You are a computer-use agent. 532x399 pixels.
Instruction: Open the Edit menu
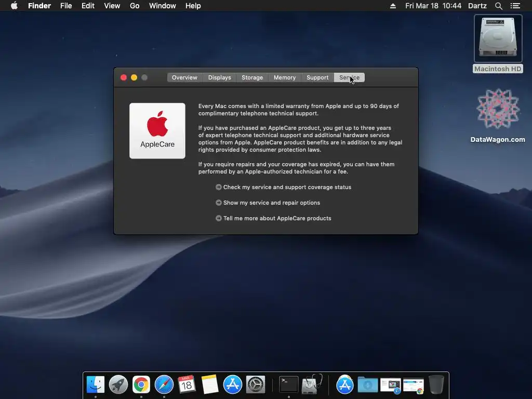(88, 6)
